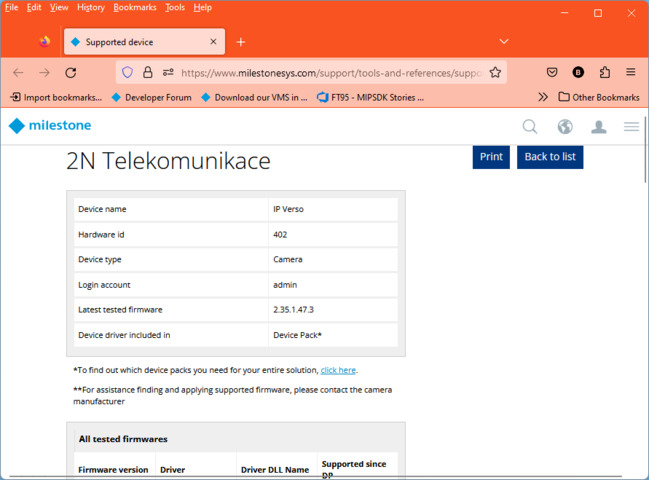Click the Back to list button

(550, 157)
